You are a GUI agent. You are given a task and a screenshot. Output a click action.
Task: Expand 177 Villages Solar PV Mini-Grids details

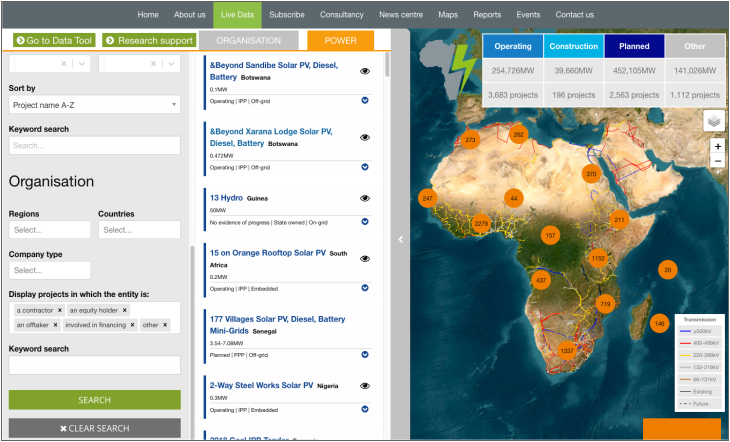click(365, 354)
